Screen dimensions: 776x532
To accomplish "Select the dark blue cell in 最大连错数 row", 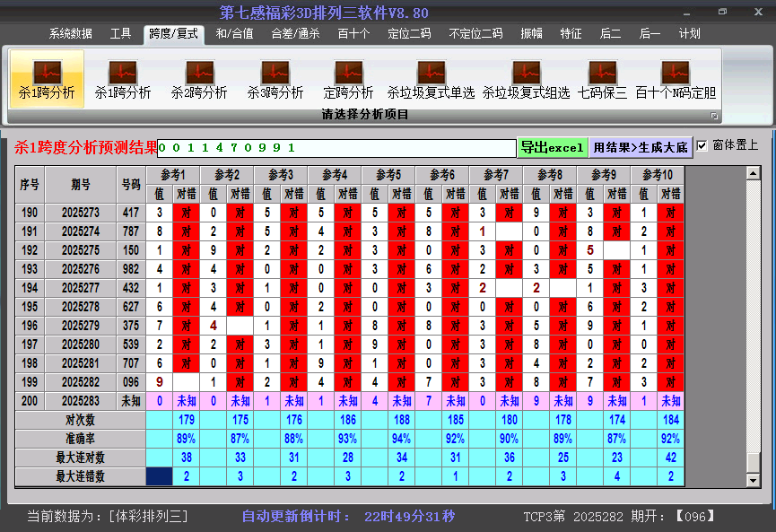I will click(x=160, y=476).
